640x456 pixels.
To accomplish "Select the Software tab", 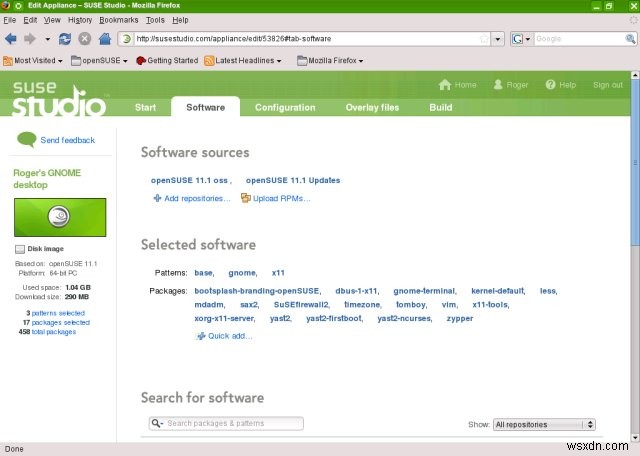I will [x=205, y=107].
